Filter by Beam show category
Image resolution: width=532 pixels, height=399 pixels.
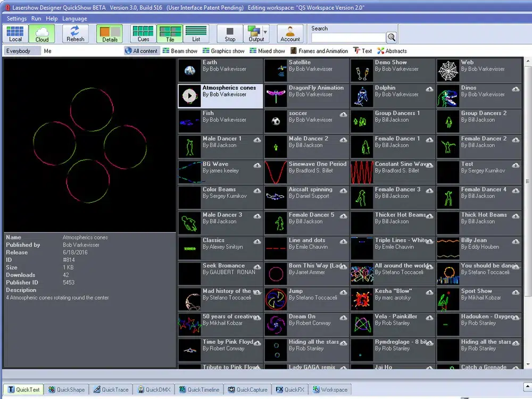coord(180,51)
